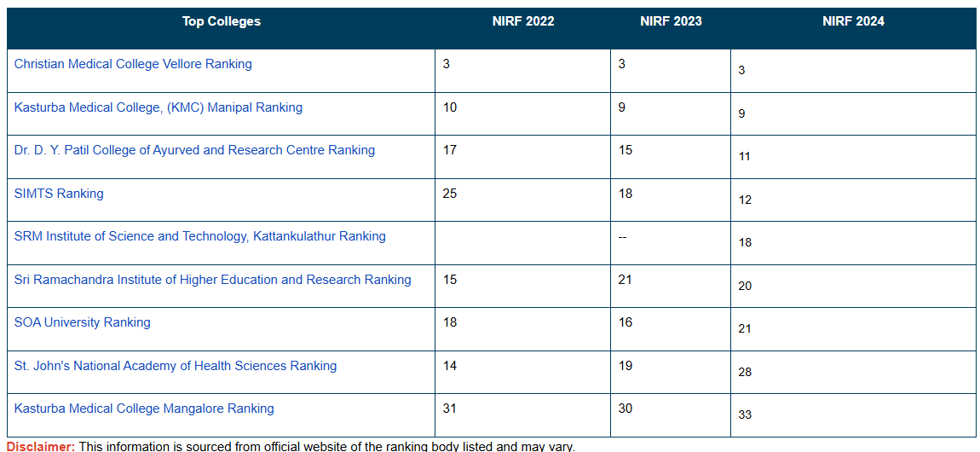Open Christian Medical College Vellore Ranking link
This screenshot has height=452, width=980.
[x=133, y=64]
